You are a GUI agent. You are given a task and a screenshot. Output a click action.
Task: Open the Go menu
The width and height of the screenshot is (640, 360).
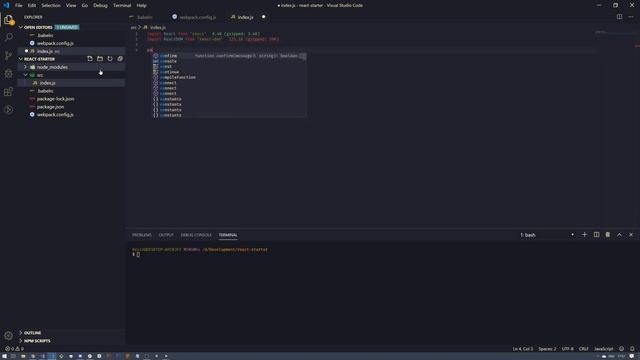(x=85, y=5)
